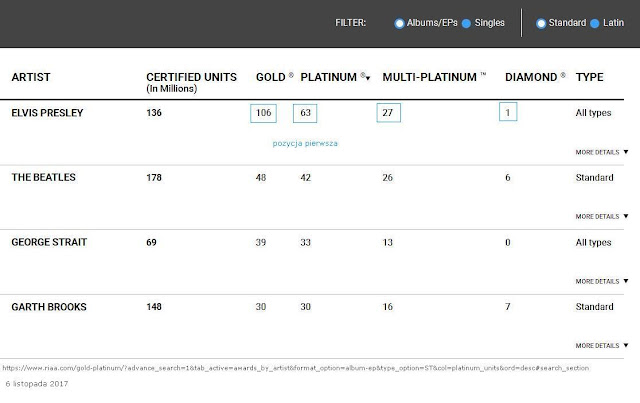
Task: Click The Beatles' gold count 48
Action: point(261,178)
